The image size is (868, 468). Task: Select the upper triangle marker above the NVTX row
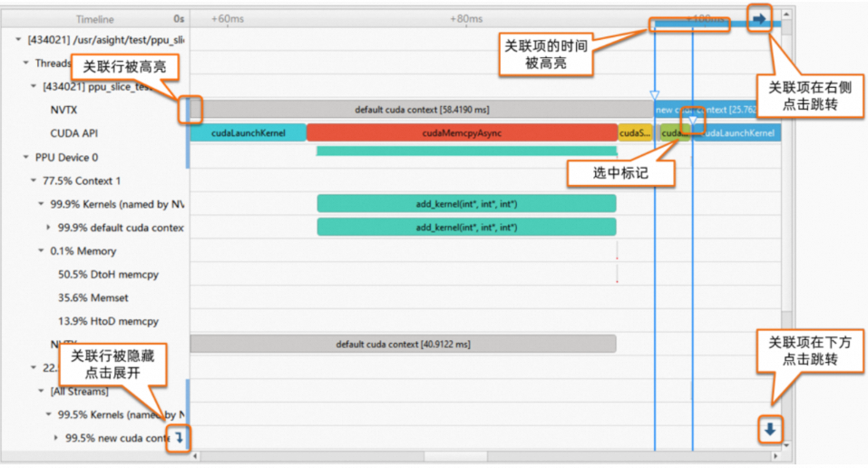[654, 94]
